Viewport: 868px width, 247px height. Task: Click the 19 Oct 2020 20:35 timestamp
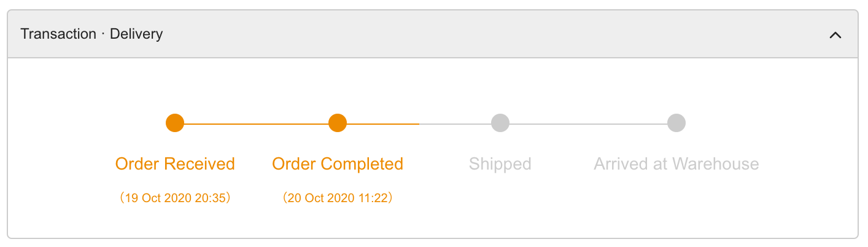pyautogui.click(x=175, y=198)
